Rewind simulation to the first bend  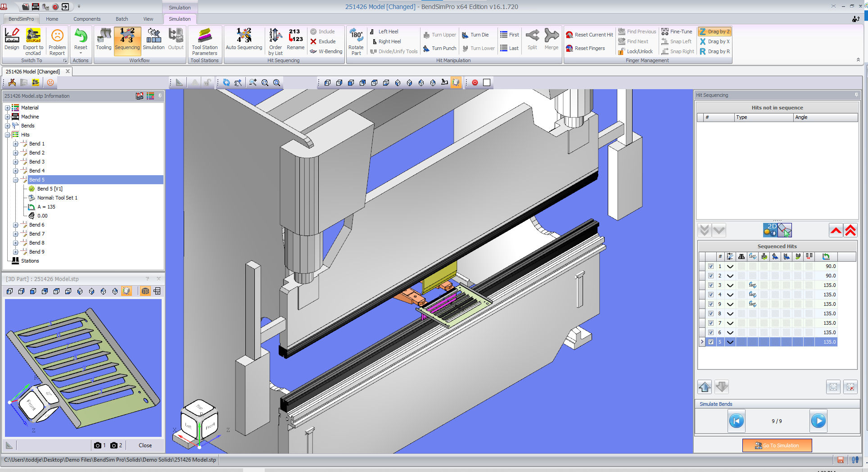pyautogui.click(x=737, y=421)
